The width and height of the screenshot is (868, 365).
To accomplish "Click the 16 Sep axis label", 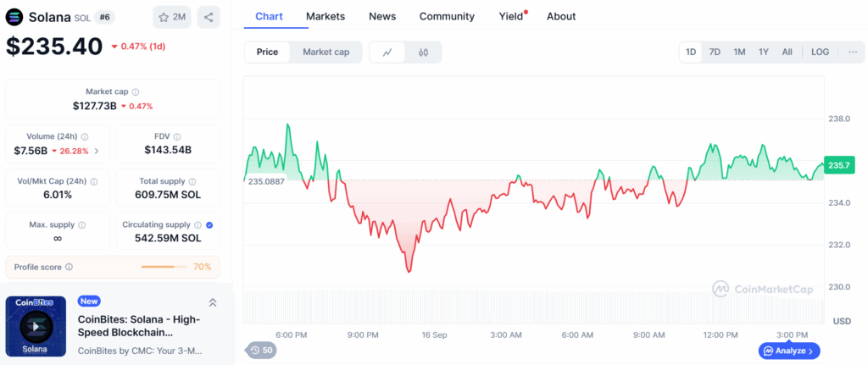I will coord(435,335).
